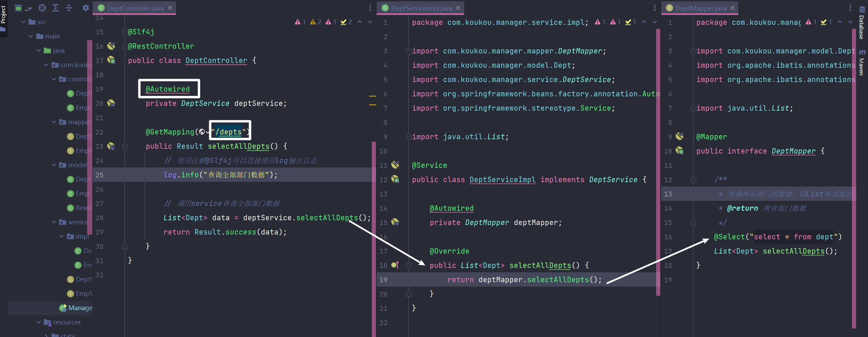Go to next highlighted error in DeptServiceImpl
Viewport: 868px width, 337px height.
coord(654,22)
